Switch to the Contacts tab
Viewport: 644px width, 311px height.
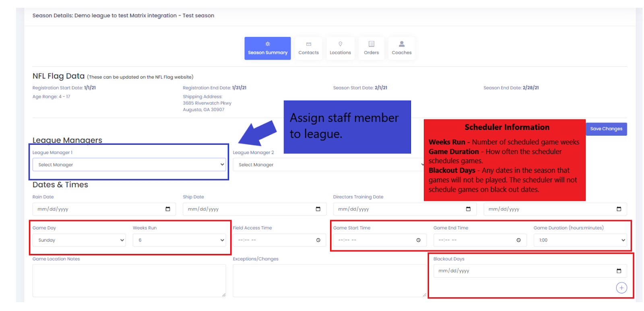[x=308, y=48]
